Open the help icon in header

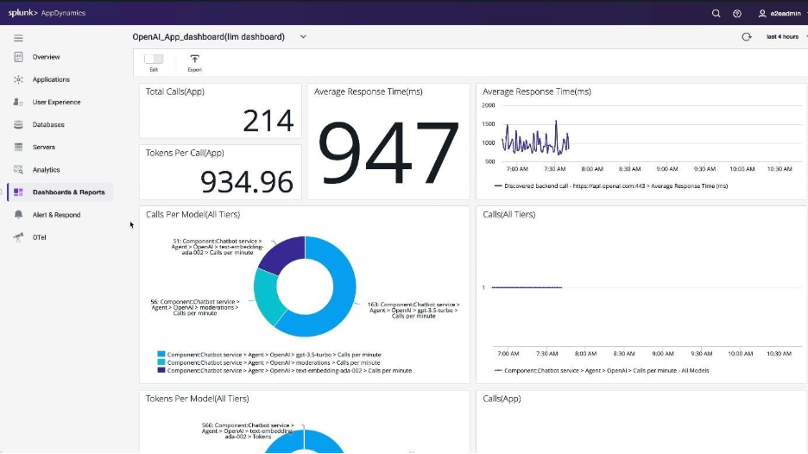737,13
